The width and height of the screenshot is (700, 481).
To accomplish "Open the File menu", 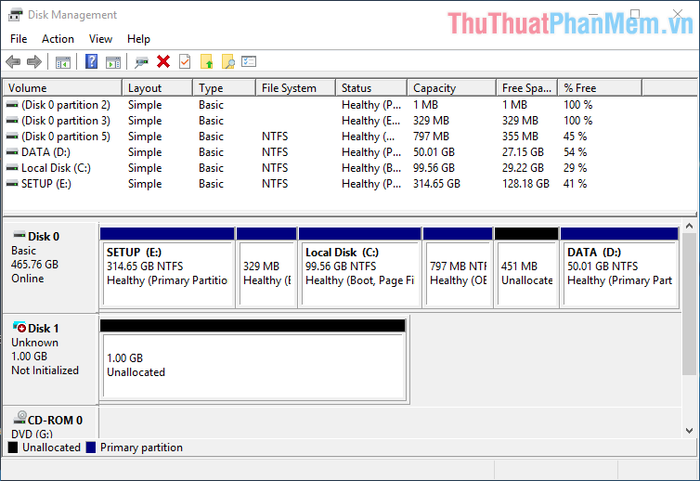I will [x=18, y=39].
